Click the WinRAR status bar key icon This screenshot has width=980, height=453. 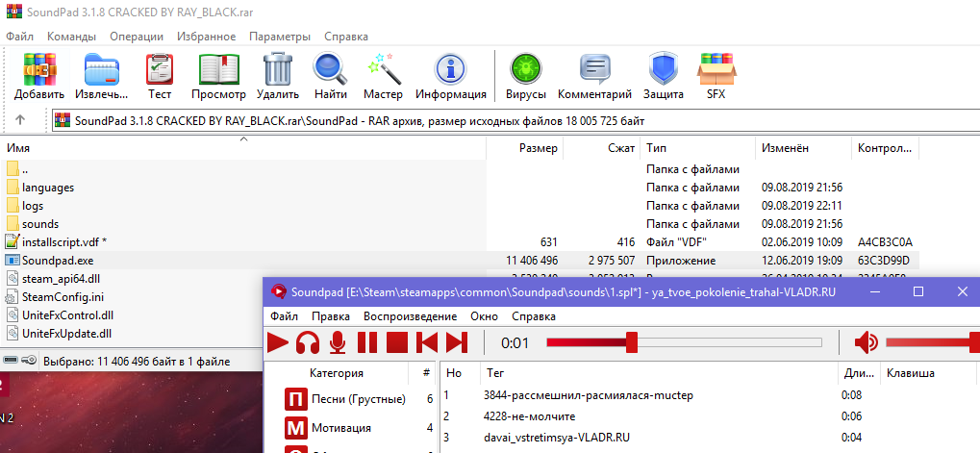tap(28, 361)
